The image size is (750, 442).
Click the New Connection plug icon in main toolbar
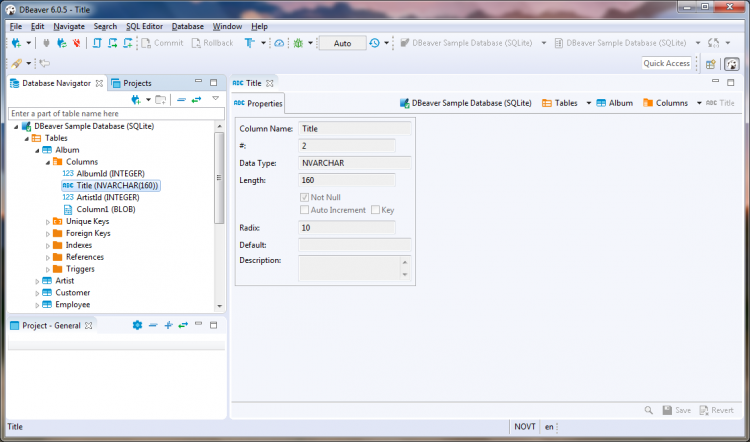[16, 43]
